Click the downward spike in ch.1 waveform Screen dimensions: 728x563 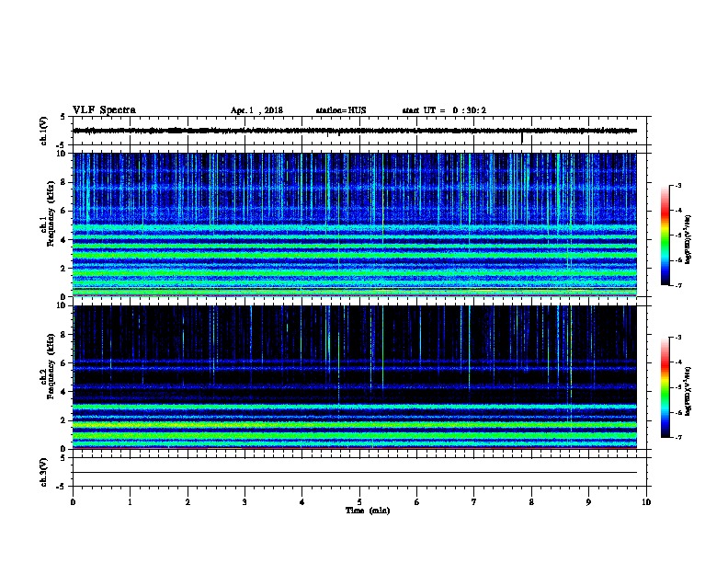pos(522,138)
